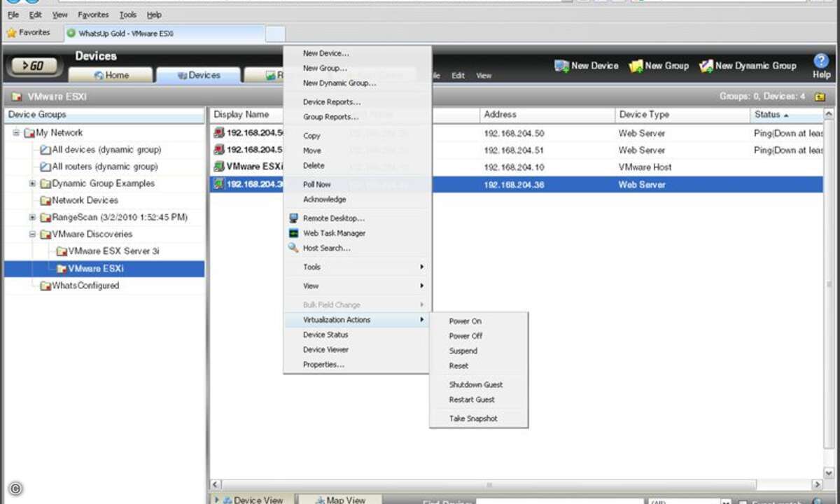This screenshot has width=840, height=504.
Task: Click the New Device toolbar icon
Action: click(x=561, y=66)
